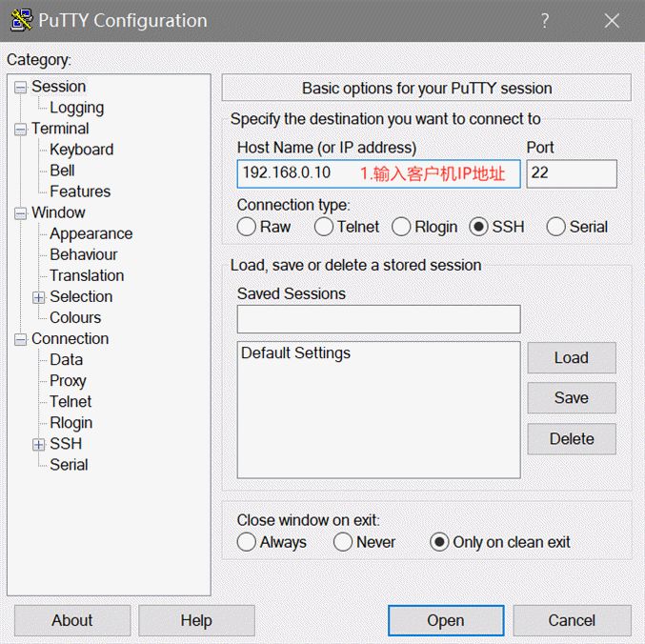Viewport: 645px width, 644px height.
Task: Open the Connection category
Action: [x=70, y=339]
